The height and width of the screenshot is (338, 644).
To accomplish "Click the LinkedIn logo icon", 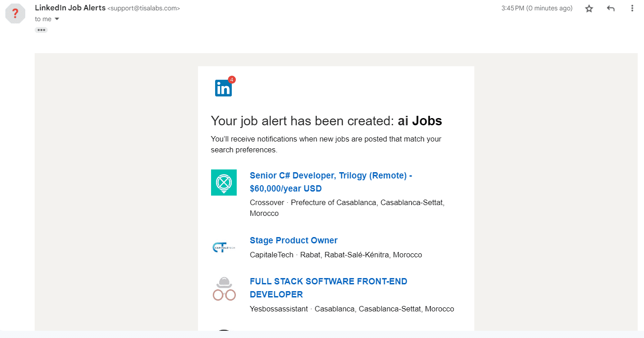I will pyautogui.click(x=223, y=88).
